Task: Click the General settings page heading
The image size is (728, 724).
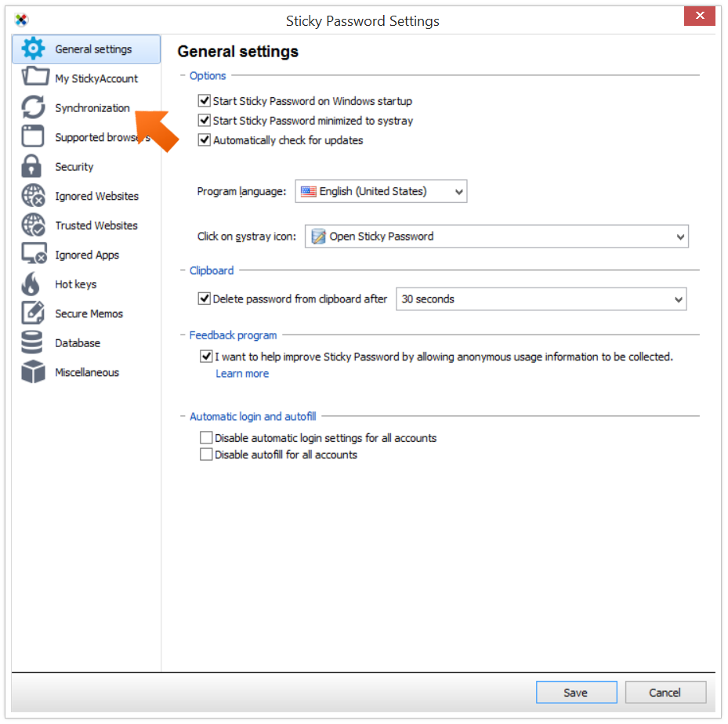Action: click(237, 51)
